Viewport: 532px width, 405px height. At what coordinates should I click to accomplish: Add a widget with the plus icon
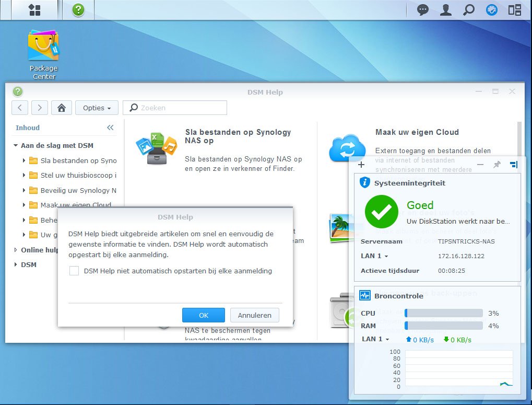[x=361, y=165]
